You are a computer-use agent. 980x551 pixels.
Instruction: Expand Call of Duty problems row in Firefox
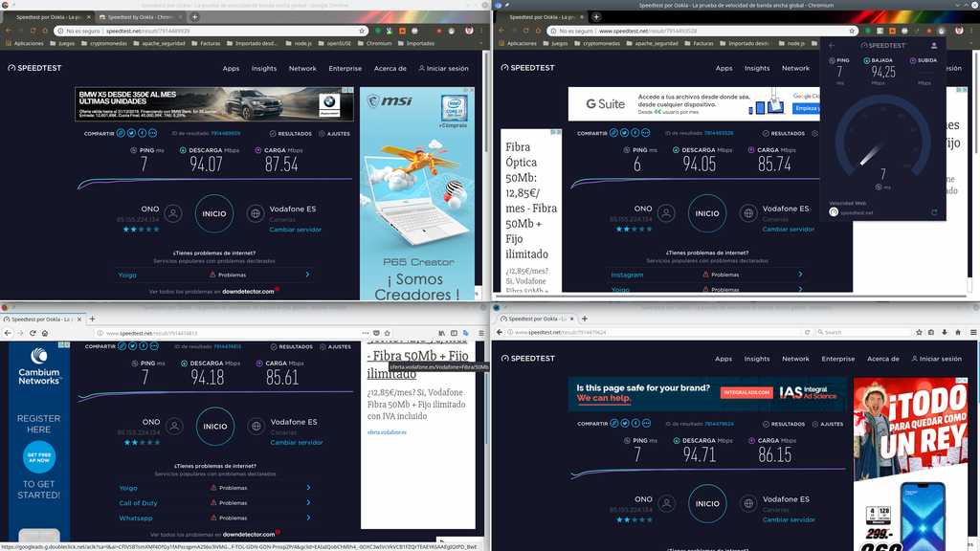(215, 503)
